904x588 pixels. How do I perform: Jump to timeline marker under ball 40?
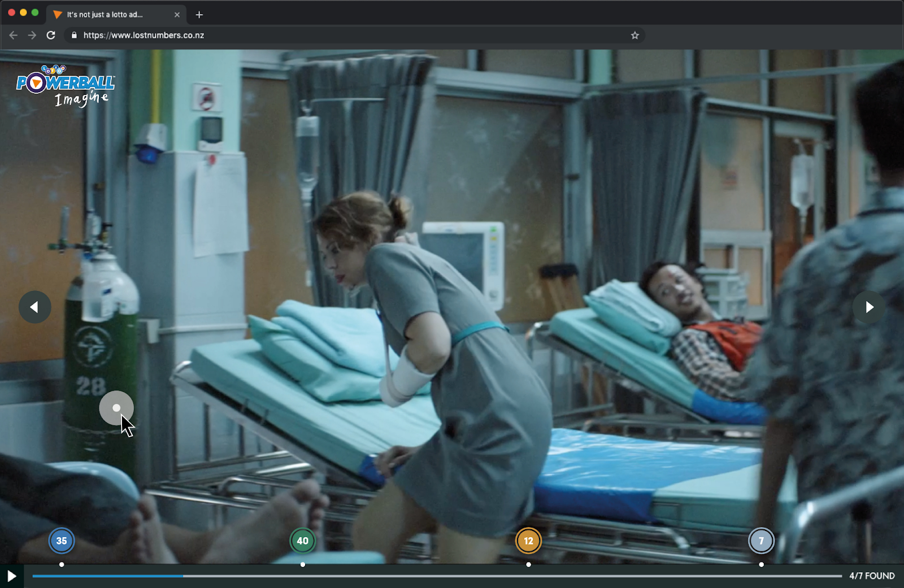(x=303, y=564)
